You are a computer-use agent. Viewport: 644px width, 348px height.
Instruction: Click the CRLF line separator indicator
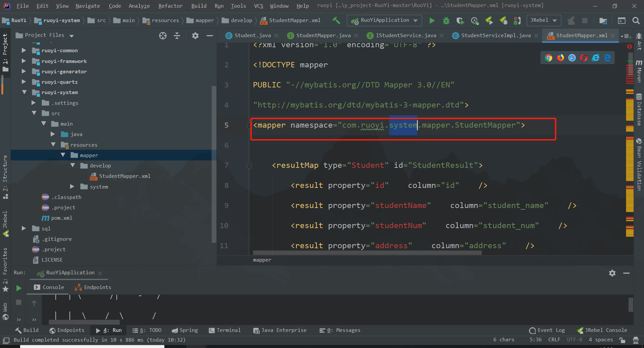click(554, 340)
